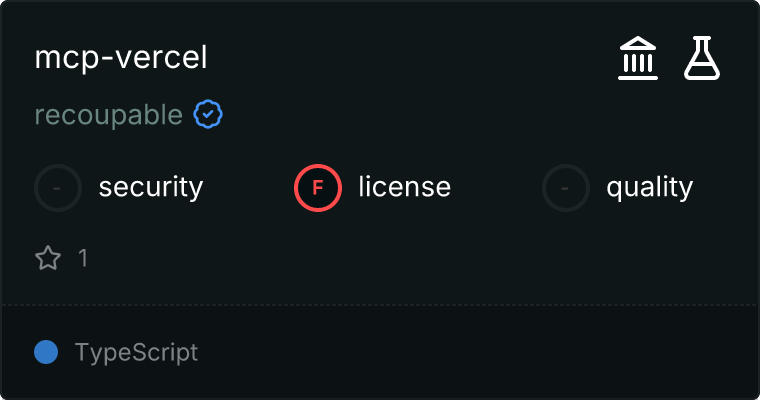The width and height of the screenshot is (760, 400).
Task: Click the TypeScript language label
Action: pyautogui.click(x=136, y=352)
